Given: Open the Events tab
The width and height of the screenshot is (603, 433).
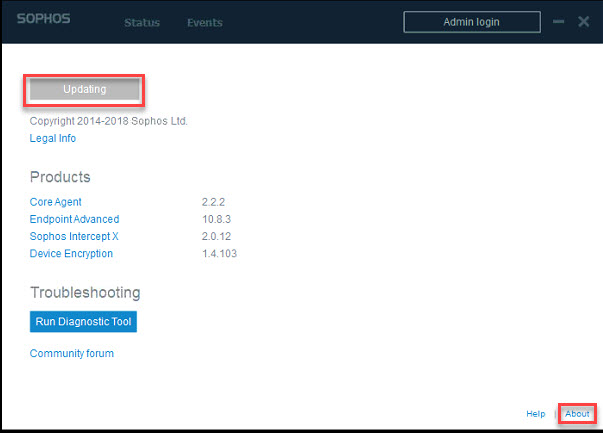Looking at the screenshot, I should point(204,22).
